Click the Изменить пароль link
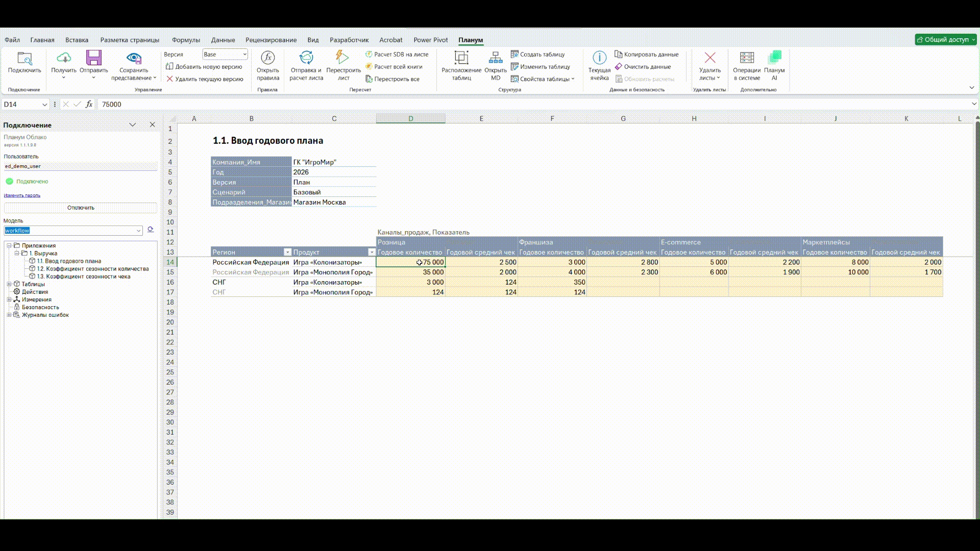Image resolution: width=980 pixels, height=551 pixels. pos(22,195)
